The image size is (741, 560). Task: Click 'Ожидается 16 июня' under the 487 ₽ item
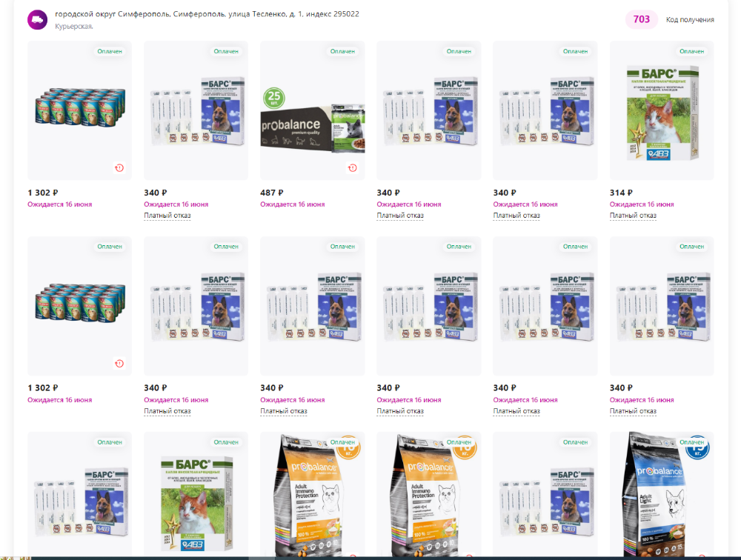pyautogui.click(x=293, y=204)
